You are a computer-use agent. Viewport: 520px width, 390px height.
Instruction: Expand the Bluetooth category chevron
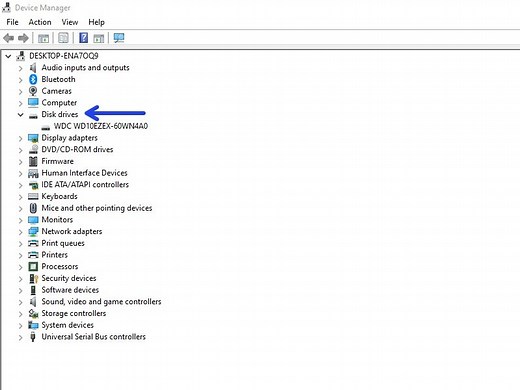[20, 80]
